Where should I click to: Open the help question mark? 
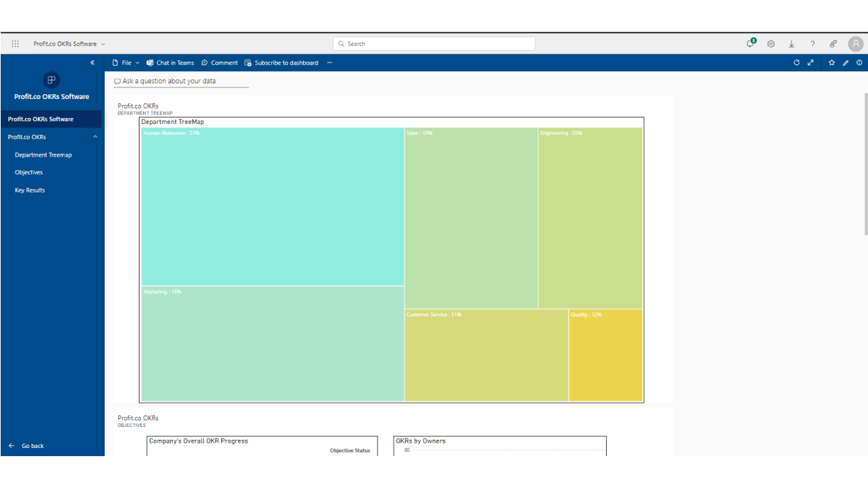(812, 43)
